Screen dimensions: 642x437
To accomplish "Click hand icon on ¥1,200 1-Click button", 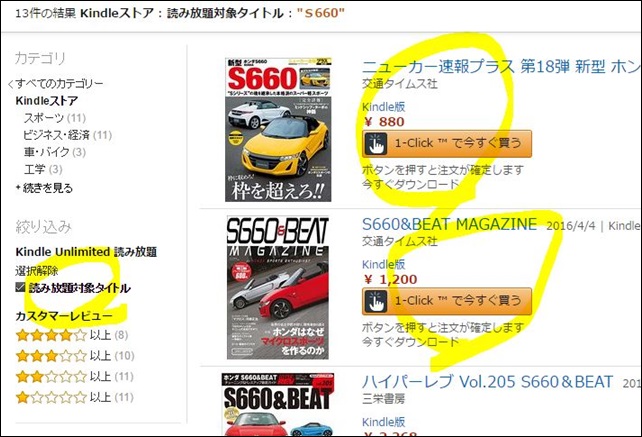I will click(x=375, y=301).
